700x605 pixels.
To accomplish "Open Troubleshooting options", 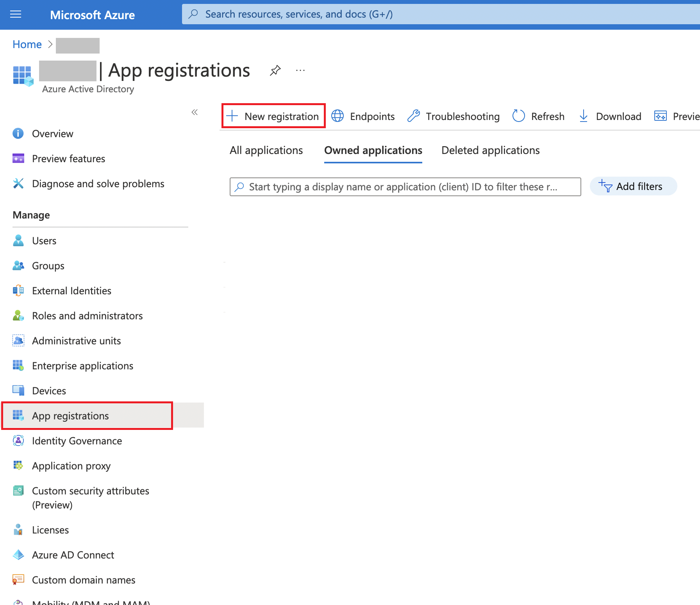I will click(x=453, y=116).
